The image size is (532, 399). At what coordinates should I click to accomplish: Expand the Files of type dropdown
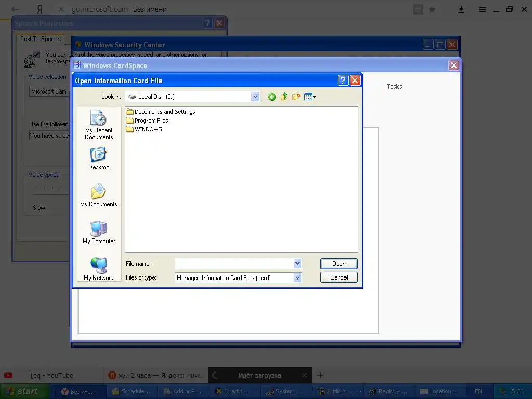[298, 278]
